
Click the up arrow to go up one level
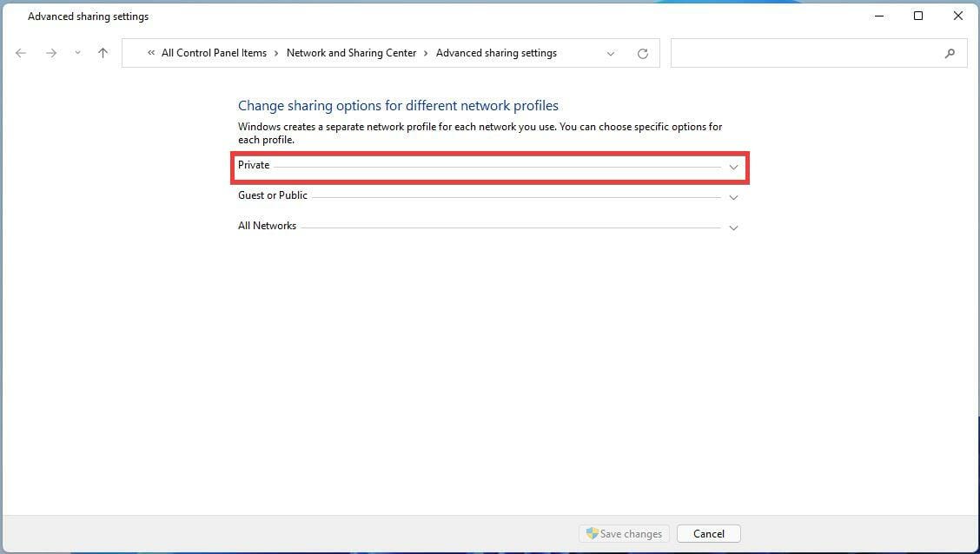pyautogui.click(x=103, y=53)
